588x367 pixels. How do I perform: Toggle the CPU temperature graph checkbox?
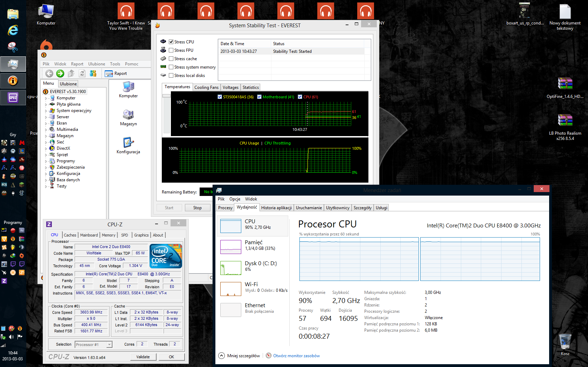(300, 97)
